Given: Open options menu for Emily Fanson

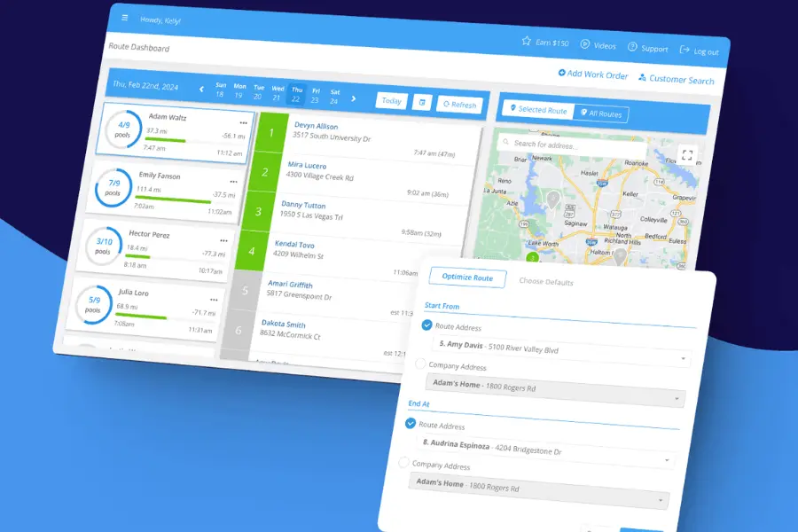Looking at the screenshot, I should [x=233, y=182].
